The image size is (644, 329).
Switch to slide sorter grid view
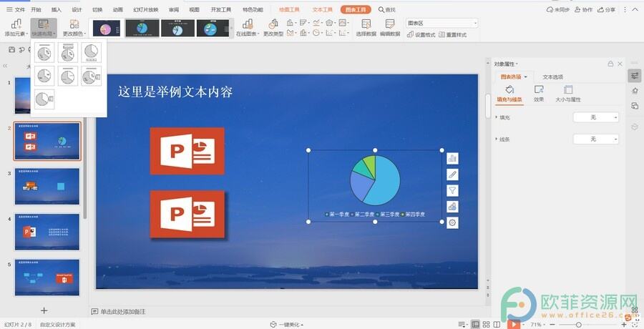click(486, 325)
